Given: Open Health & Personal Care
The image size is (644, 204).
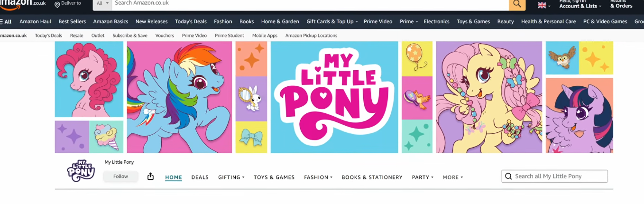Looking at the screenshot, I should click(548, 21).
